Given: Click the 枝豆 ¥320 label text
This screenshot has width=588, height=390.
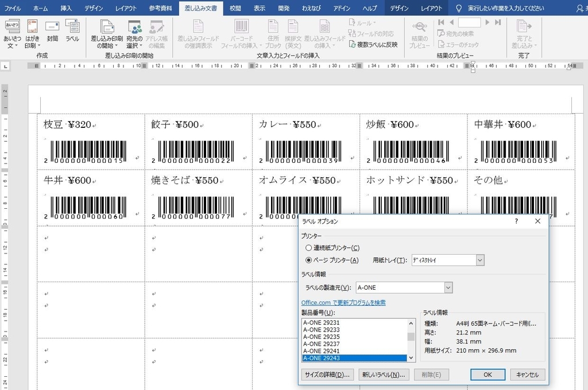Looking at the screenshot, I should click(67, 124).
